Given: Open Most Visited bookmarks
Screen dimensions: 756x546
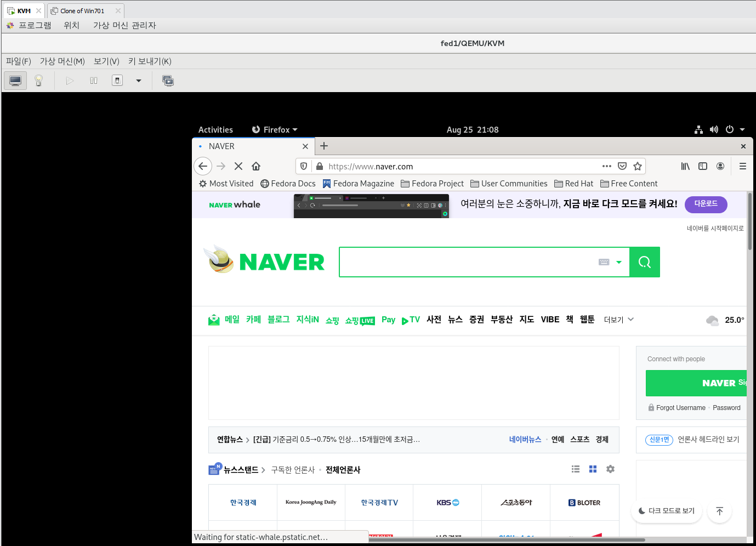Looking at the screenshot, I should [x=226, y=184].
